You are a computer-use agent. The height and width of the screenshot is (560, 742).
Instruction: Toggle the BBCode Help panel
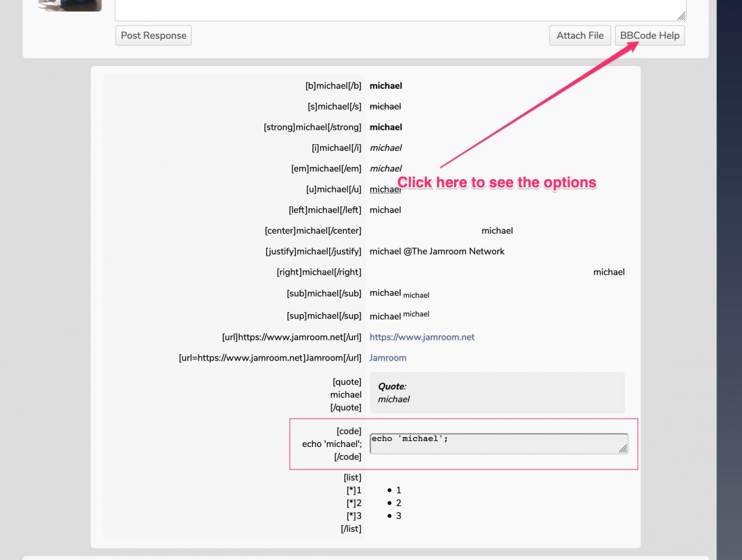(x=650, y=35)
